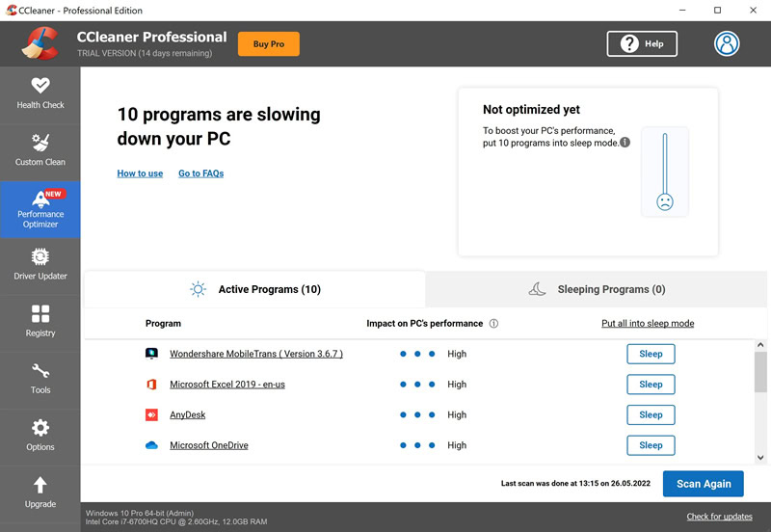The width and height of the screenshot is (771, 532).
Task: Click the Scan Again button
Action: tap(704, 484)
